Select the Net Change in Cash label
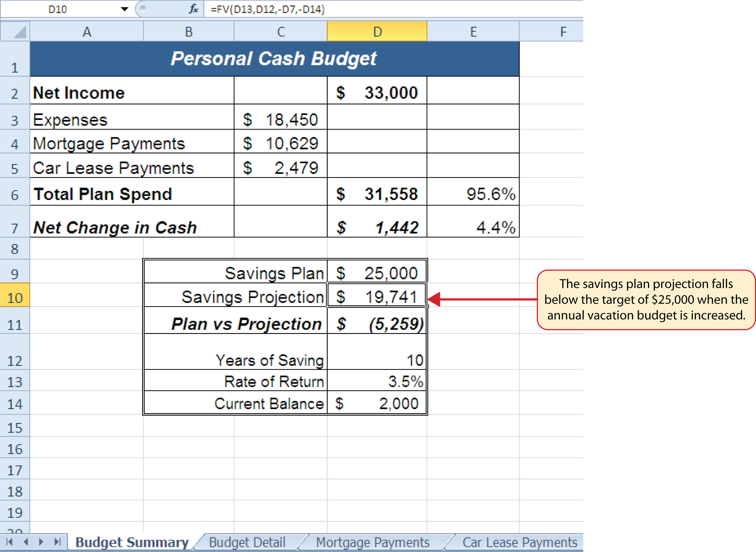756x552 pixels. tap(132, 221)
